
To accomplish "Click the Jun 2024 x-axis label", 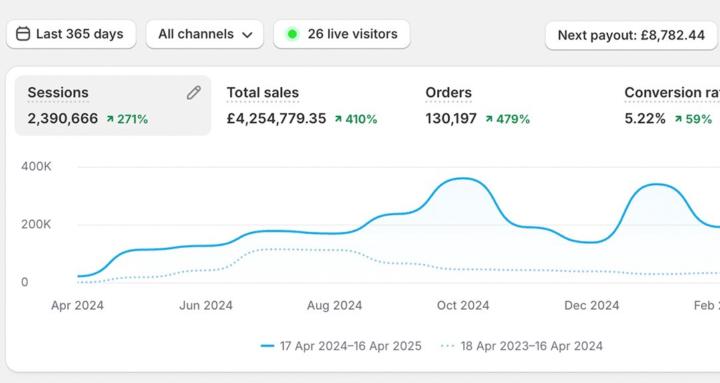I will coord(206,305).
